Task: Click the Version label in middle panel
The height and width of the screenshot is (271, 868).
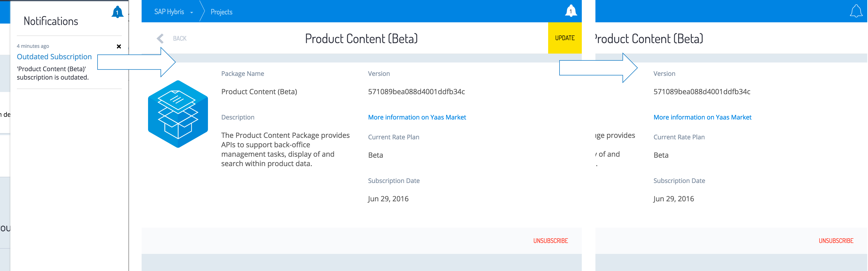Action: 379,74
